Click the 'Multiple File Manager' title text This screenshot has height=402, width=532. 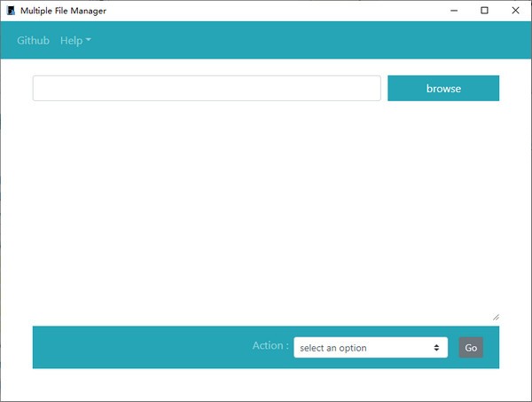click(63, 11)
